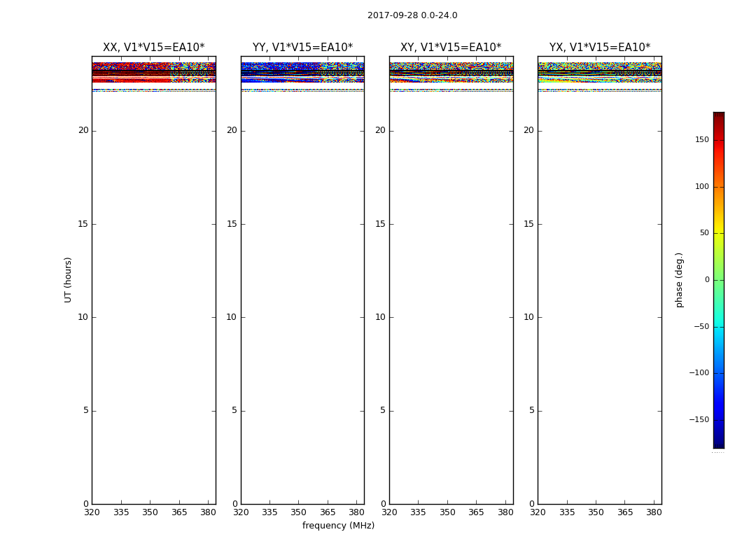Click the XX panel y-axis tick "20"
735x560 pixels.
[x=83, y=130]
